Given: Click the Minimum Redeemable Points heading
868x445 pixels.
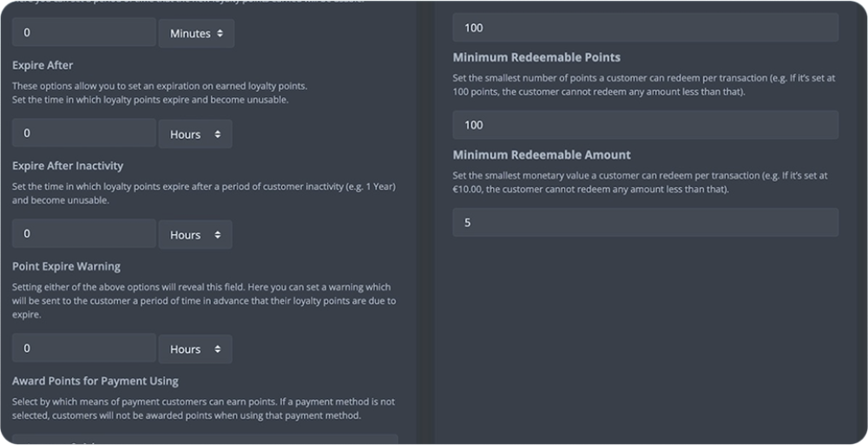Looking at the screenshot, I should (536, 57).
